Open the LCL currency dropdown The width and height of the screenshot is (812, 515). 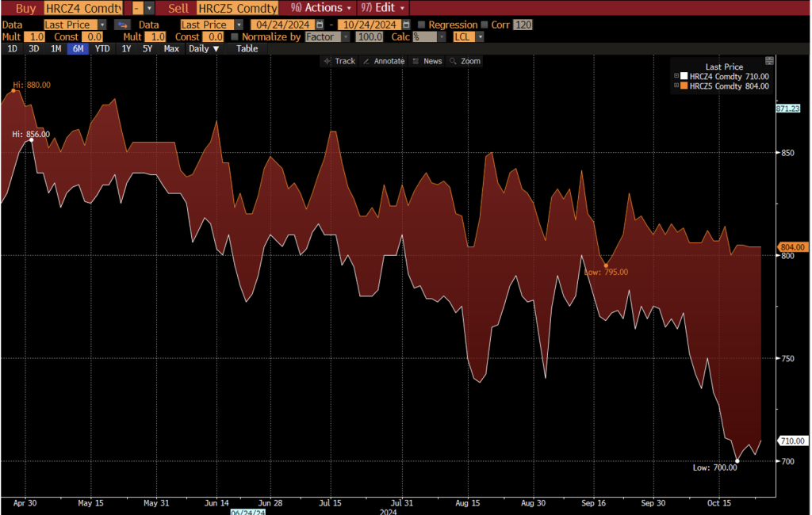coord(468,36)
